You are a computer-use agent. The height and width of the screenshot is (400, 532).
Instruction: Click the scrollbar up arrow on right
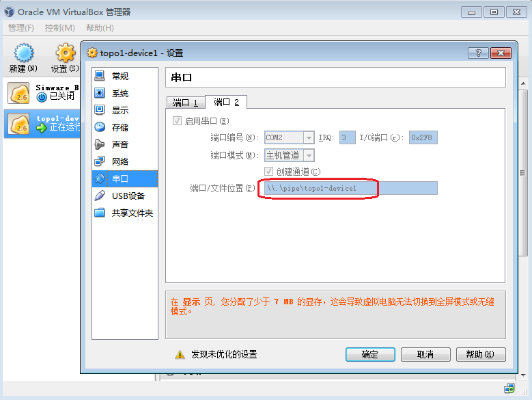(x=523, y=83)
